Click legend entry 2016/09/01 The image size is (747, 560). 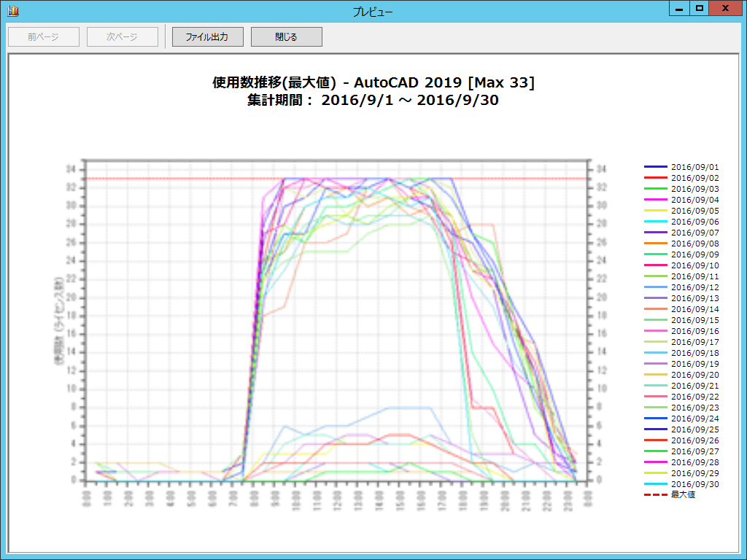[682, 167]
